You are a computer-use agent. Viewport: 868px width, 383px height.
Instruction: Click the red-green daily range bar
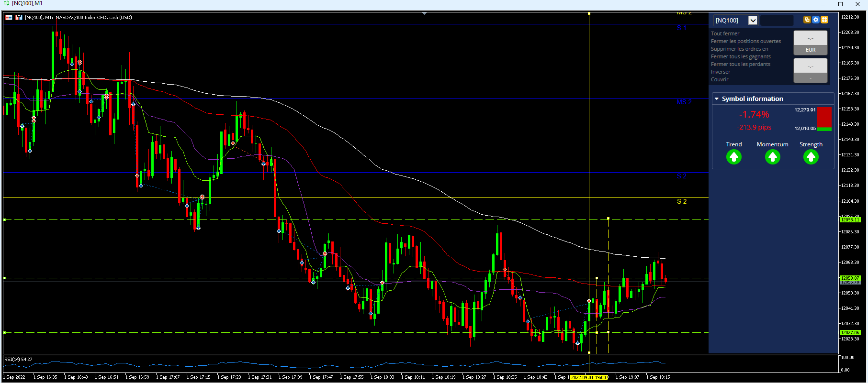pyautogui.click(x=824, y=119)
